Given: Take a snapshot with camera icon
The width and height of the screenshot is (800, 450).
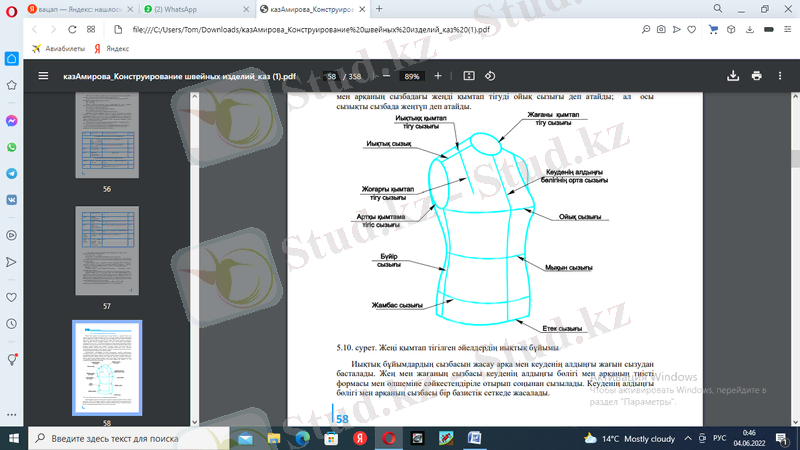Looking at the screenshot, I should click(x=661, y=30).
